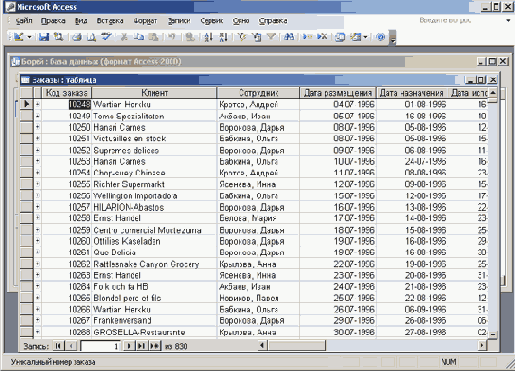This screenshot has width=515, height=371.
Task: Select the Клиент column header
Action: (154, 93)
